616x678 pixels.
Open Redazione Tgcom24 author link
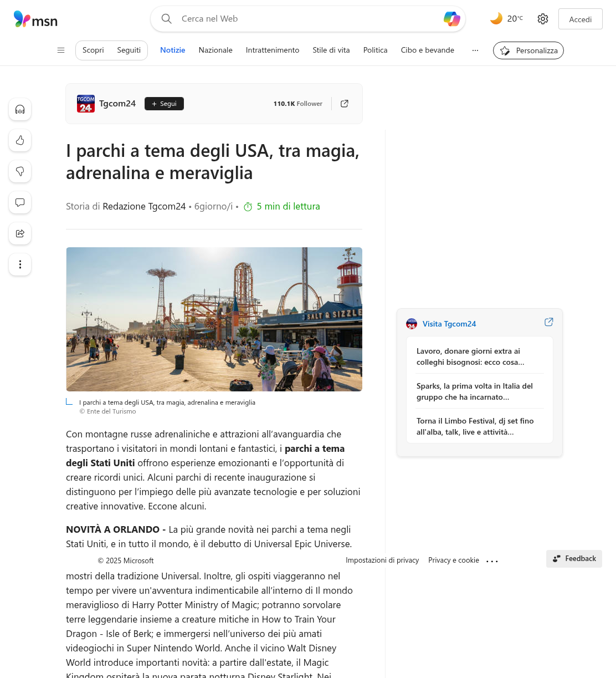click(144, 206)
